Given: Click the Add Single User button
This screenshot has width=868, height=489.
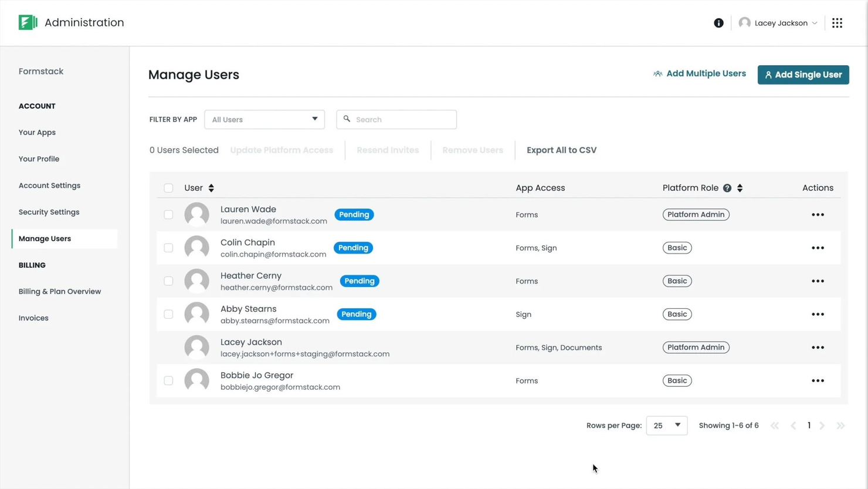Looking at the screenshot, I should [802, 75].
